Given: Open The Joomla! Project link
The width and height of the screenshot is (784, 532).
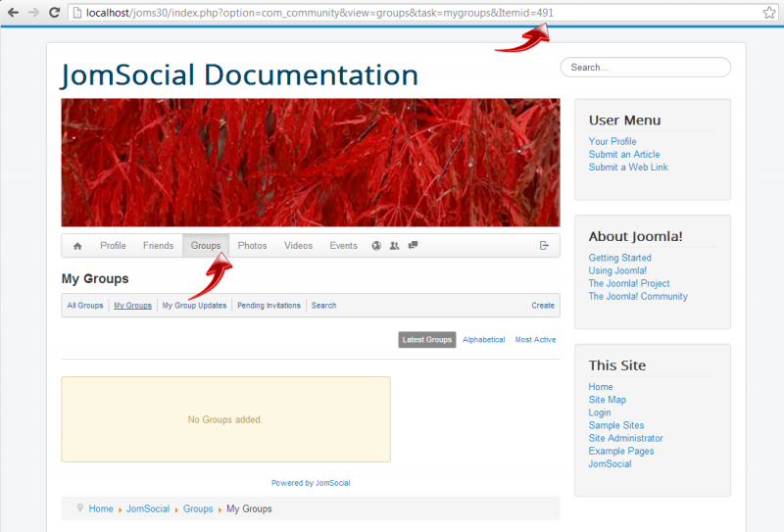Looking at the screenshot, I should [x=629, y=283].
